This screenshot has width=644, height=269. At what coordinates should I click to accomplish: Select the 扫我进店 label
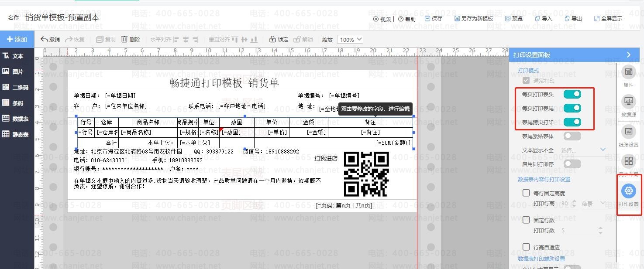(326, 158)
